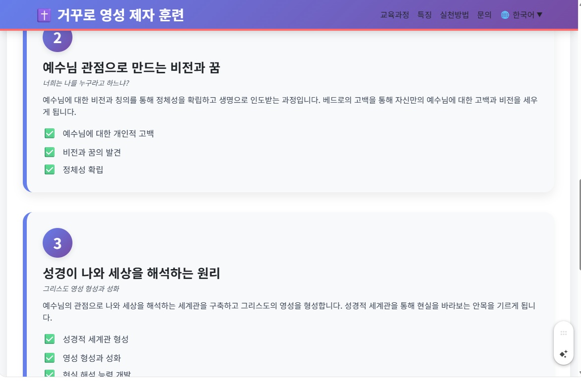
Task: Click the purple cross logo icon
Action: tap(44, 15)
